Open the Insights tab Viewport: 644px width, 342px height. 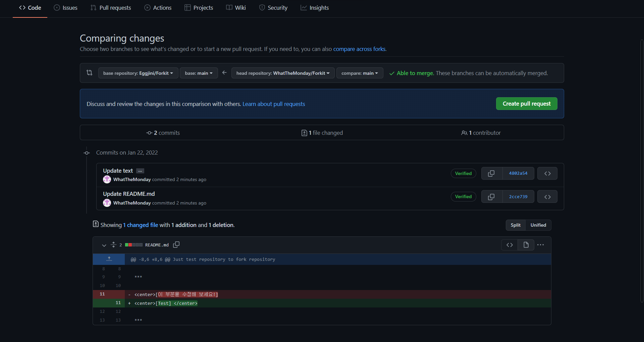pyautogui.click(x=315, y=8)
